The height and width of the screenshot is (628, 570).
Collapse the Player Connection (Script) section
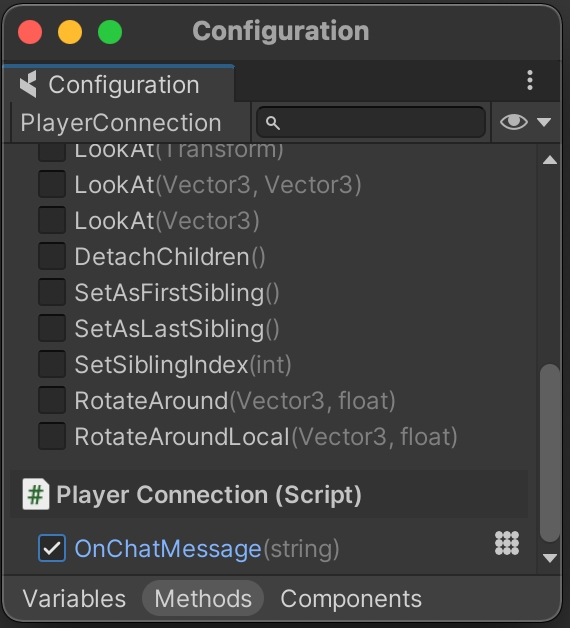click(269, 494)
